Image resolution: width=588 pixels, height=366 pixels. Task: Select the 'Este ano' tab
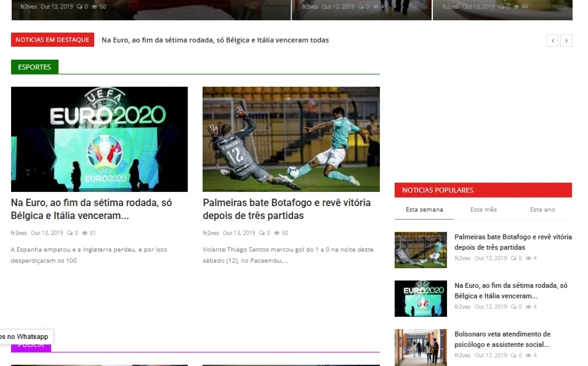tap(542, 210)
